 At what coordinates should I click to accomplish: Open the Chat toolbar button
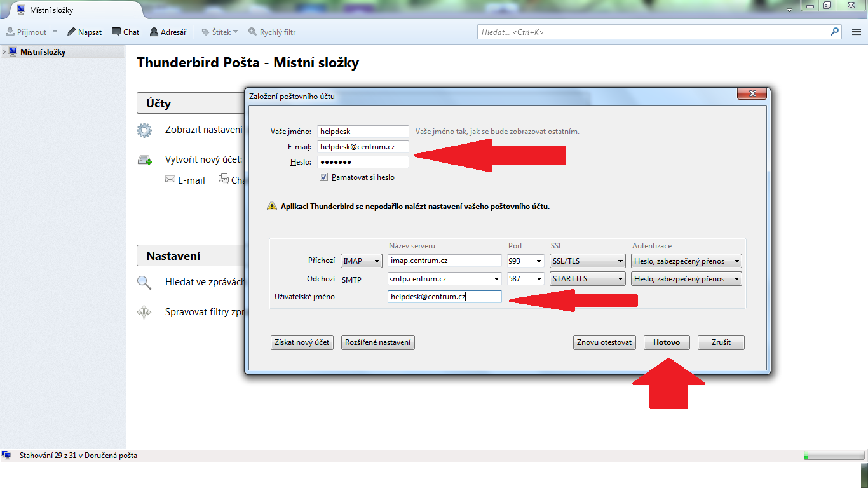point(125,32)
